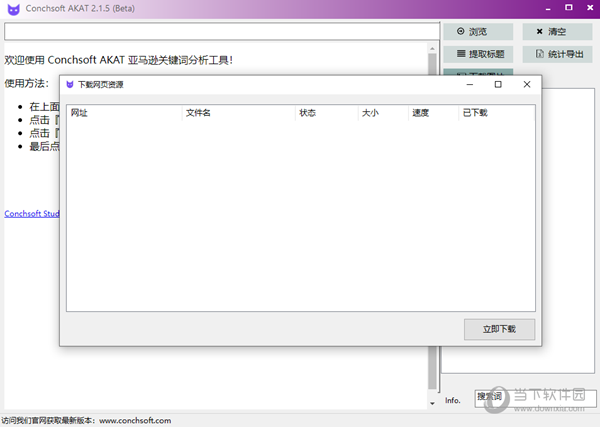Click the 使用方法 heading text
Viewport: 600px width, 427px height.
pyautogui.click(x=27, y=83)
